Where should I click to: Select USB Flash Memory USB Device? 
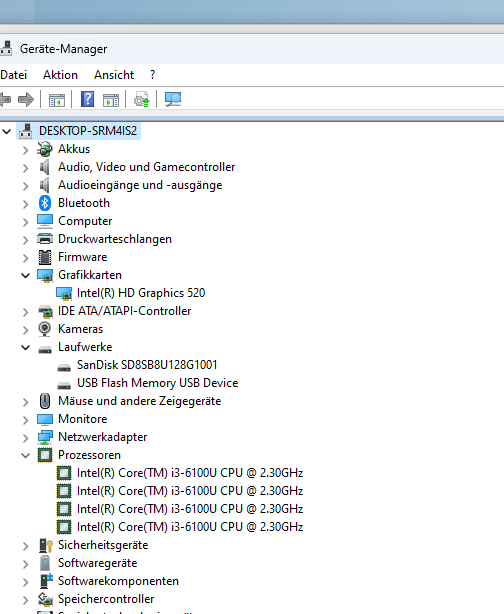[x=157, y=383]
